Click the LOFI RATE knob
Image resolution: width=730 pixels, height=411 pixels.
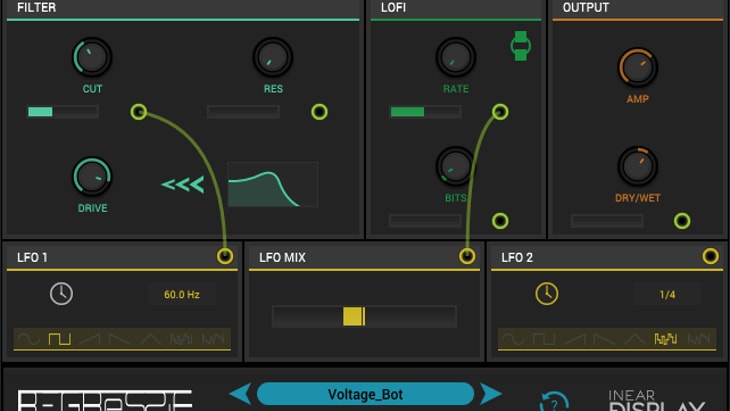[x=455, y=57]
